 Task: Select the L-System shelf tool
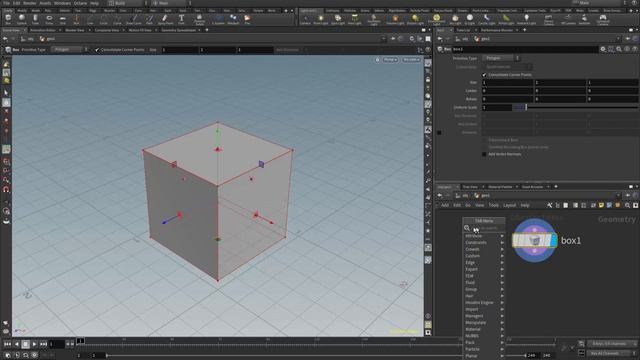point(218,19)
